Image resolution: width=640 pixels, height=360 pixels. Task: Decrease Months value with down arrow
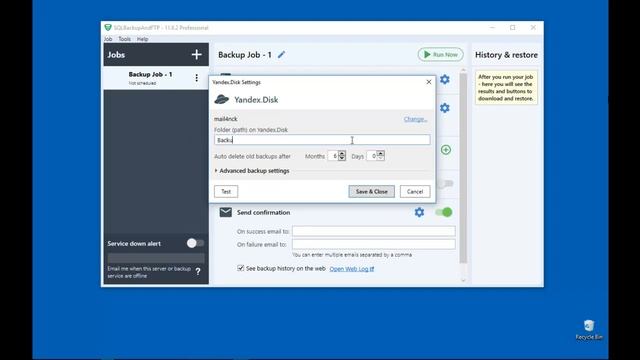click(342, 158)
